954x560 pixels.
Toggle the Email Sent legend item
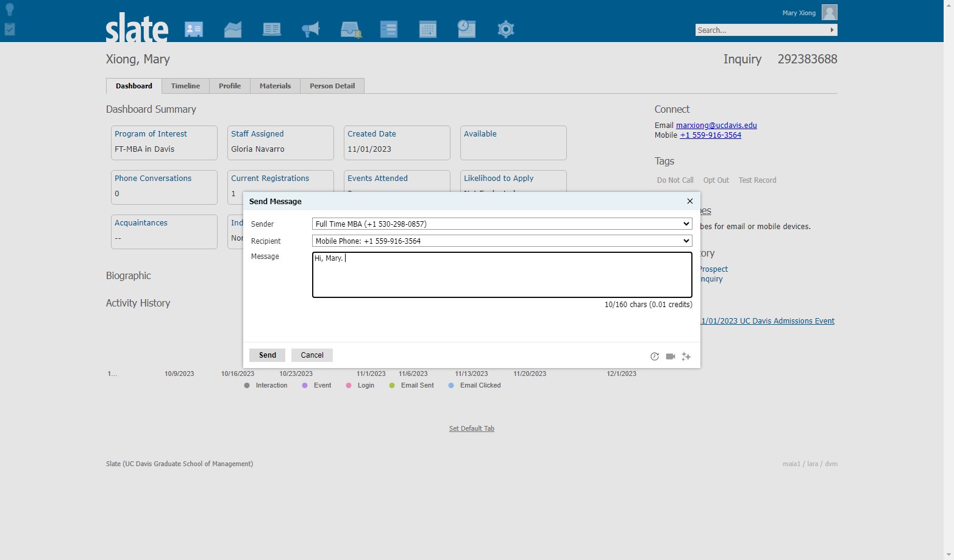pyautogui.click(x=411, y=386)
